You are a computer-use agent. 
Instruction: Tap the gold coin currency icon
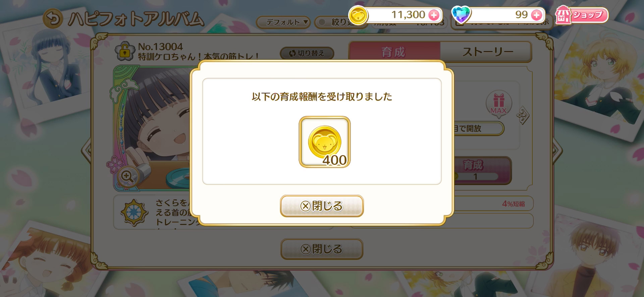358,15
